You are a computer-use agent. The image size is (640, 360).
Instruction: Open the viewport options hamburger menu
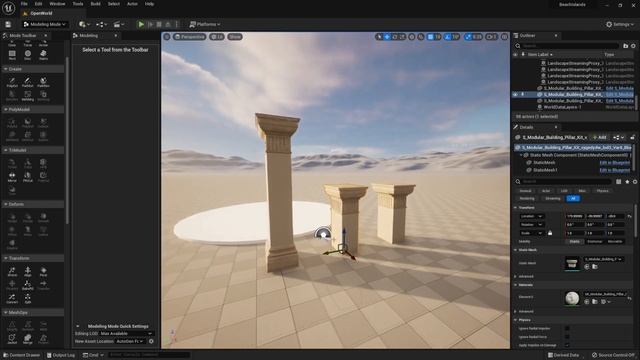[x=167, y=37]
